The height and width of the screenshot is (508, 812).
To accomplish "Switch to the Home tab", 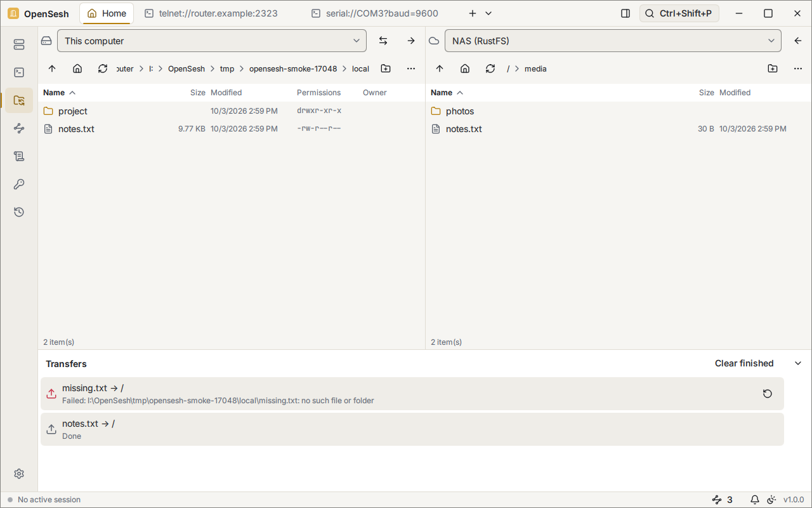I will 107,13.
